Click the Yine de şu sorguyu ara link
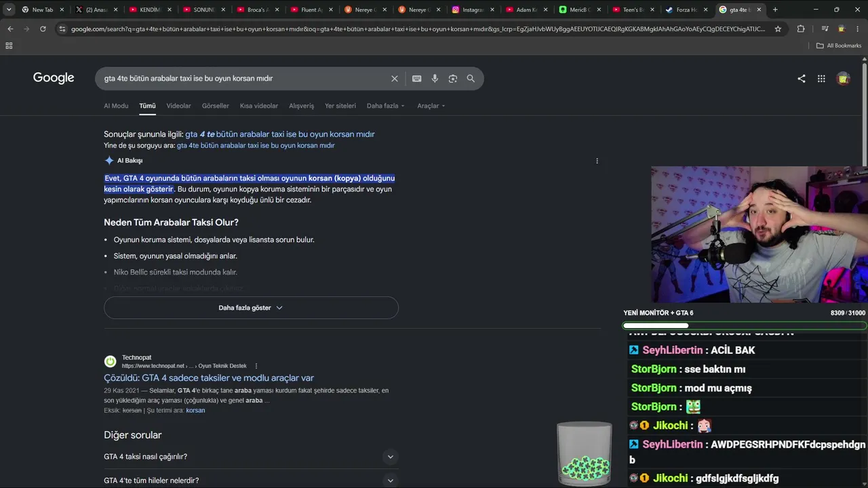Viewport: 868px width, 488px height. click(256, 146)
